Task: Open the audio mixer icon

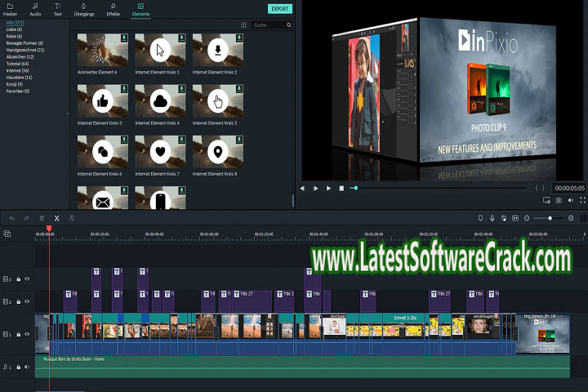Action: (504, 218)
